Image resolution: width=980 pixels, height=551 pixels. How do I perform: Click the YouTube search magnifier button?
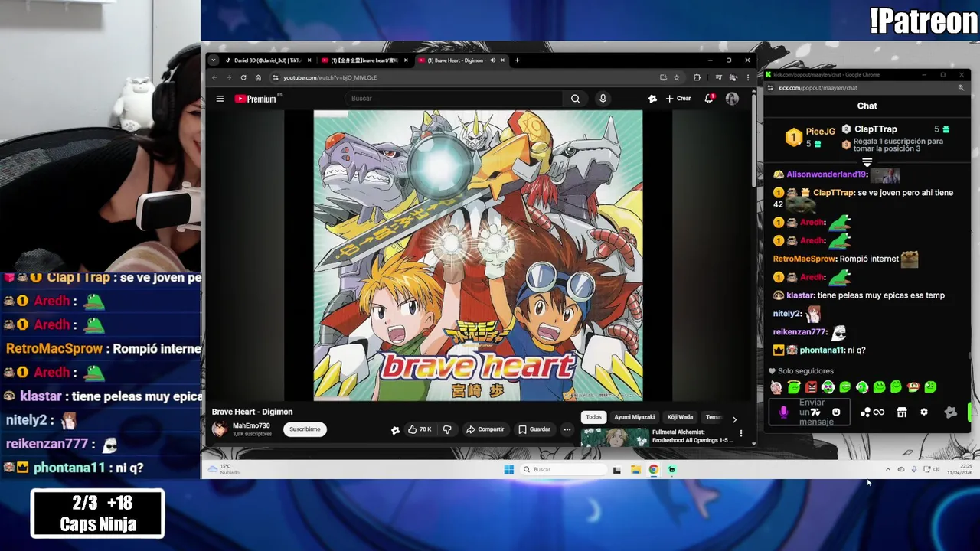tap(575, 99)
